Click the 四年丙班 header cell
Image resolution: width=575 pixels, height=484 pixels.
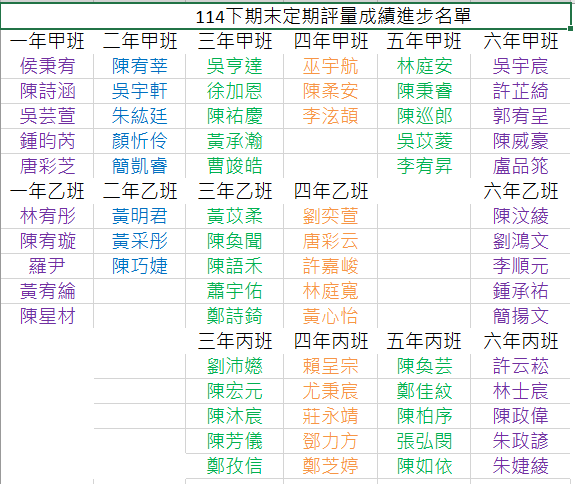tap(330, 341)
